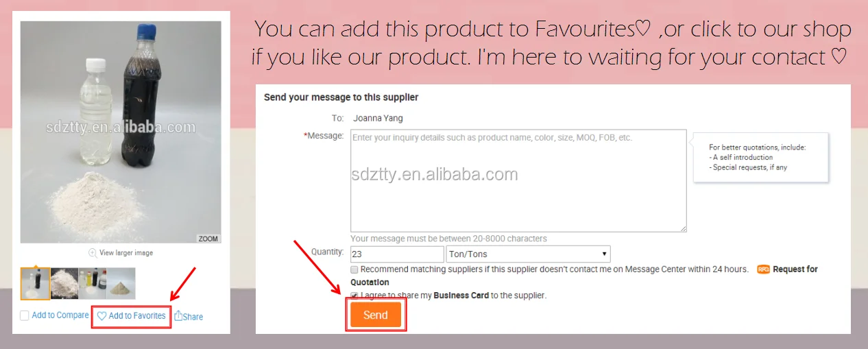
Task: Click inside the Message text area
Action: click(518, 180)
